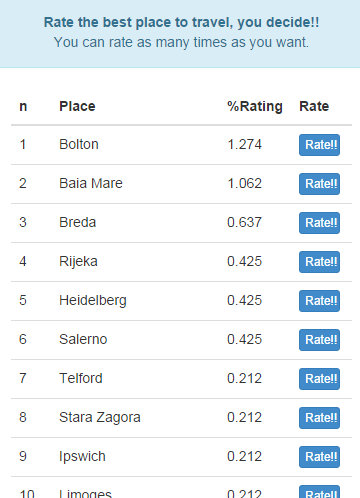Rate Salerno with its blue button
This screenshot has height=498, width=360.
(319, 340)
